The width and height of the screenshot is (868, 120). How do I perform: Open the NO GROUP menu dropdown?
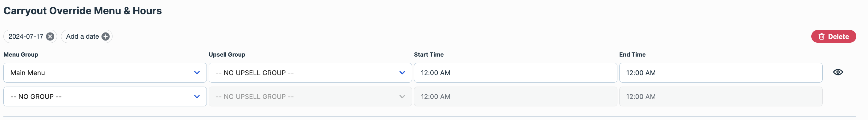point(105,97)
